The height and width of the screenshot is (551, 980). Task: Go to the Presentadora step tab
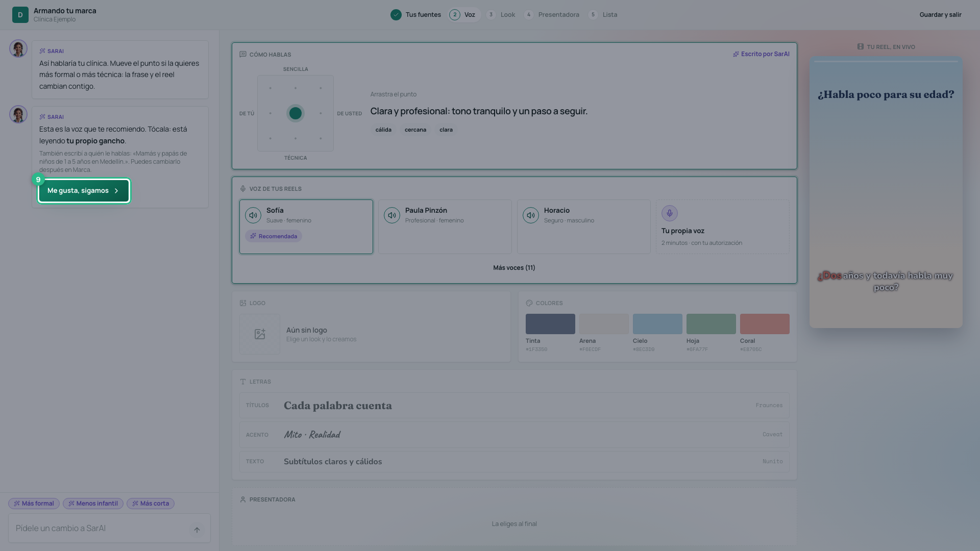[x=552, y=15]
